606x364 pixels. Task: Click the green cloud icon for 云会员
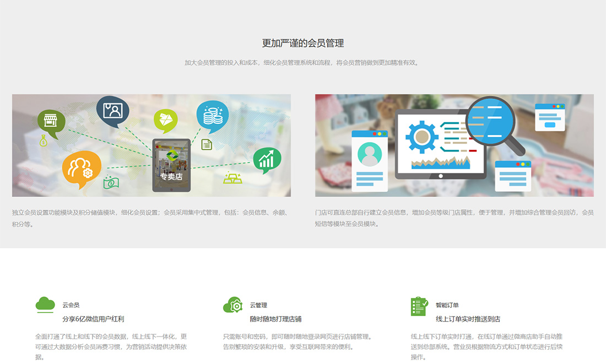click(45, 305)
